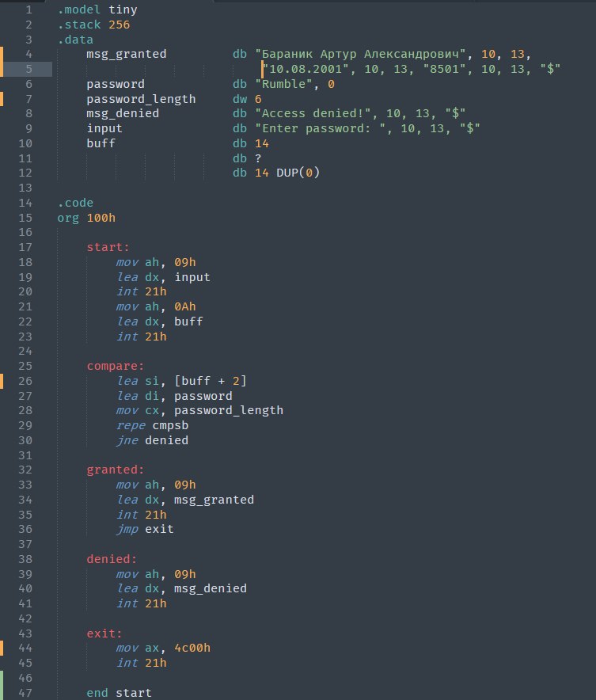Click the '.model tiny' directive on line 1

97,10
